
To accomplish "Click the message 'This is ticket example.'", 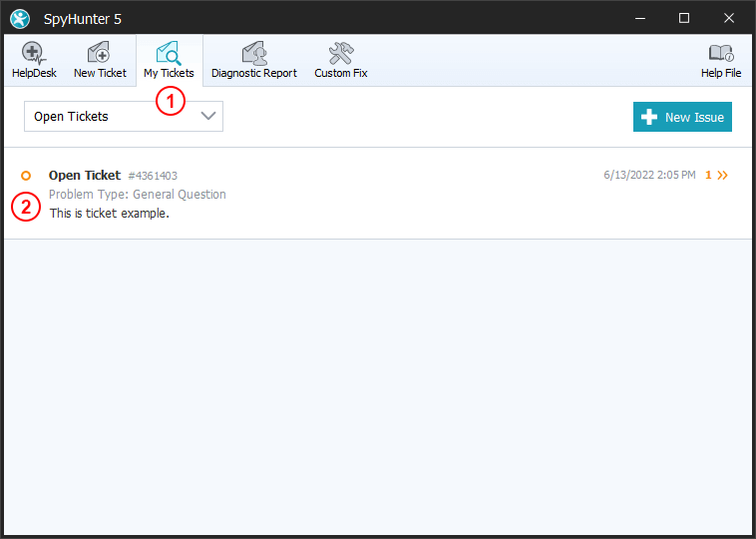I will point(109,213).
